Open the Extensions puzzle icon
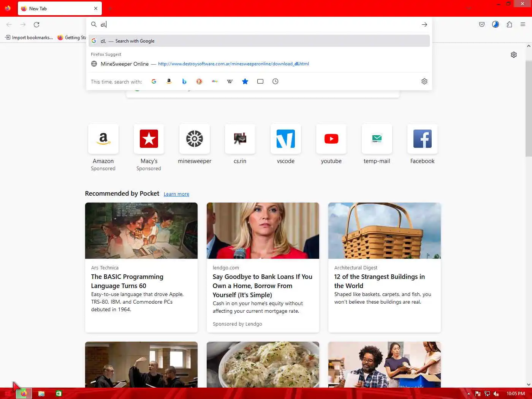 (509, 24)
